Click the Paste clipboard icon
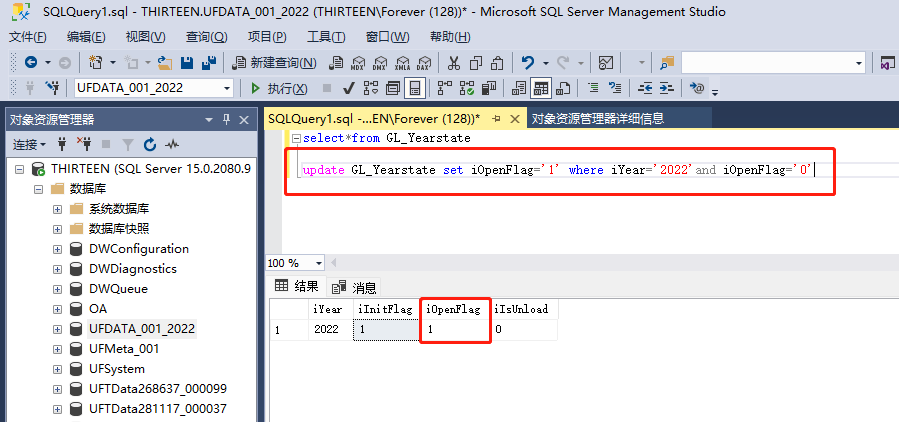This screenshot has width=899, height=422. [x=498, y=62]
